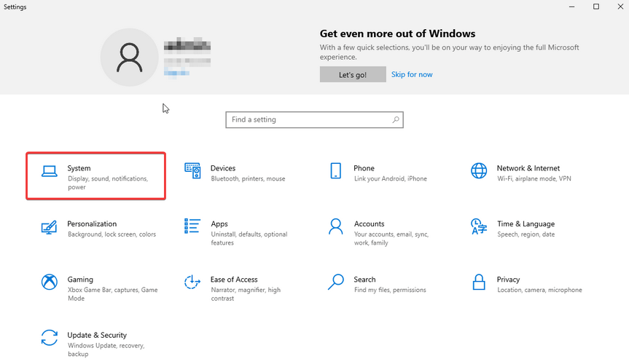This screenshot has width=629, height=364.
Task: Click the Personalization paintbrush icon
Action: (x=49, y=227)
